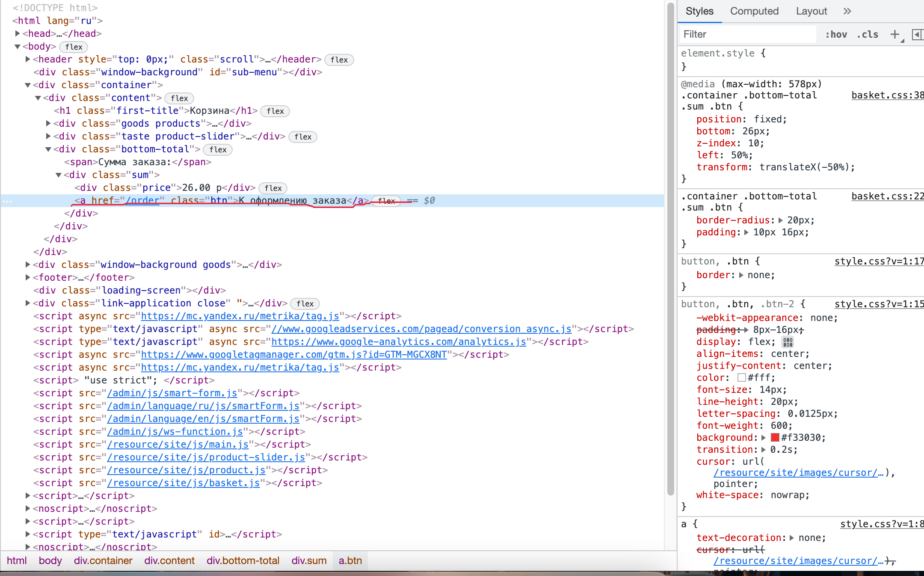This screenshot has width=924, height=576.
Task: Collapse the div sum node
Action: (59, 175)
